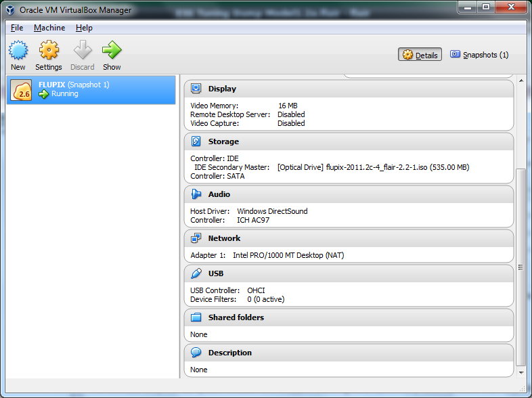
Task: Select the FLUPIX 2.6 OS icon
Action: click(21, 90)
